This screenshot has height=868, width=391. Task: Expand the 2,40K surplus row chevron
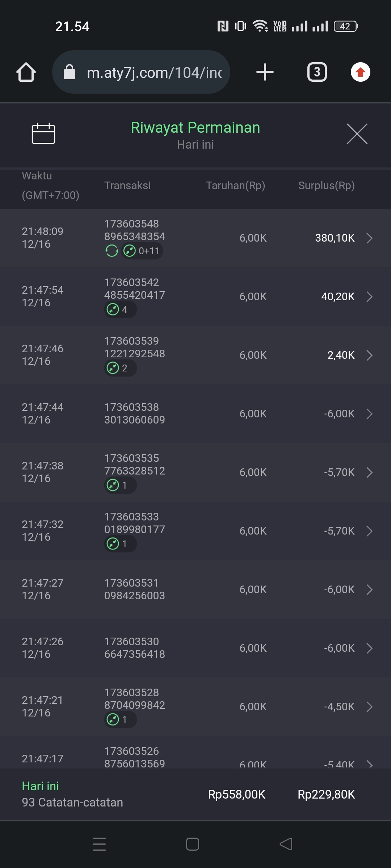coord(369,355)
